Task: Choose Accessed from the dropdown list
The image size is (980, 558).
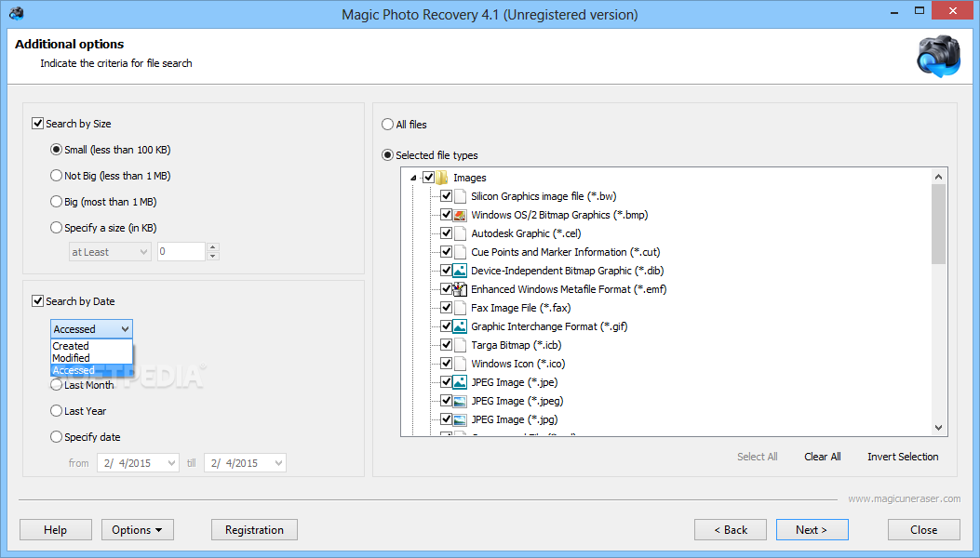Action: 91,370
